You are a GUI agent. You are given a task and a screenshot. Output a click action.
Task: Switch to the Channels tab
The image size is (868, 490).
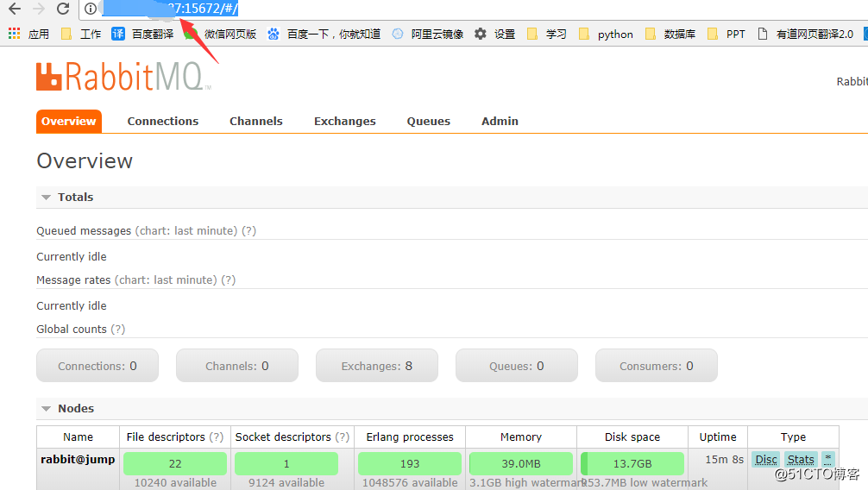click(x=255, y=122)
